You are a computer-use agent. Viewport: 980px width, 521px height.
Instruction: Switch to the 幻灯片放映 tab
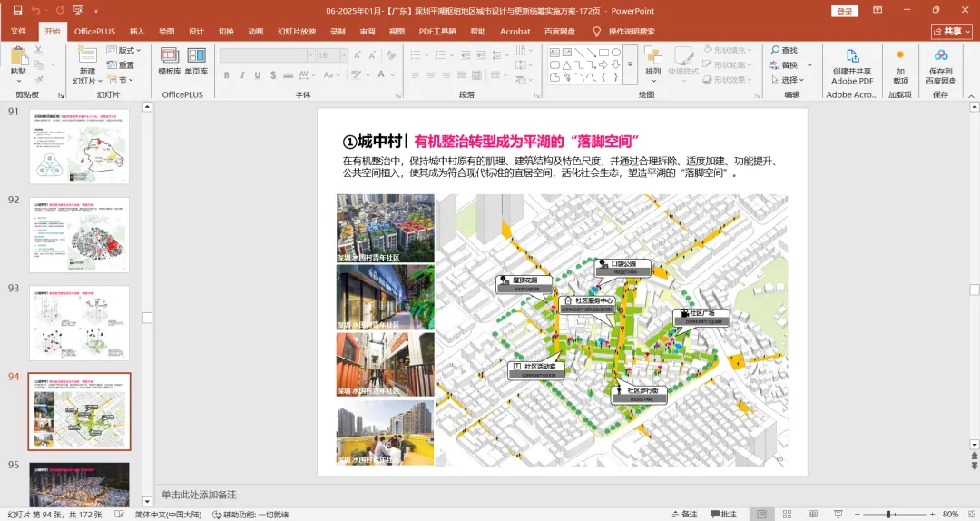pos(297,31)
